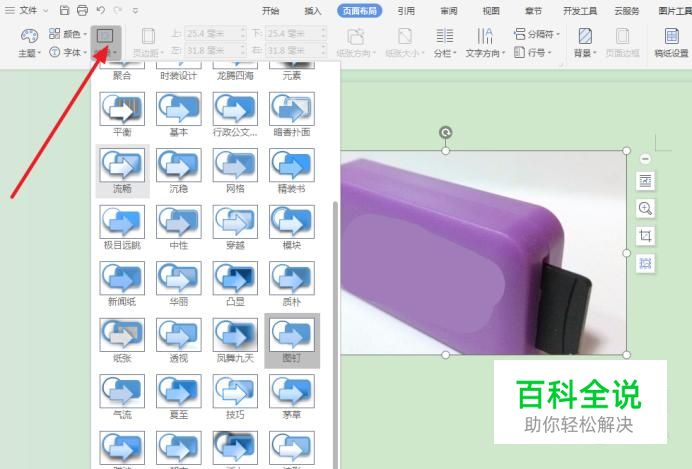This screenshot has height=469, width=692.
Task: Choose the 透视 effect
Action: pyautogui.click(x=179, y=340)
